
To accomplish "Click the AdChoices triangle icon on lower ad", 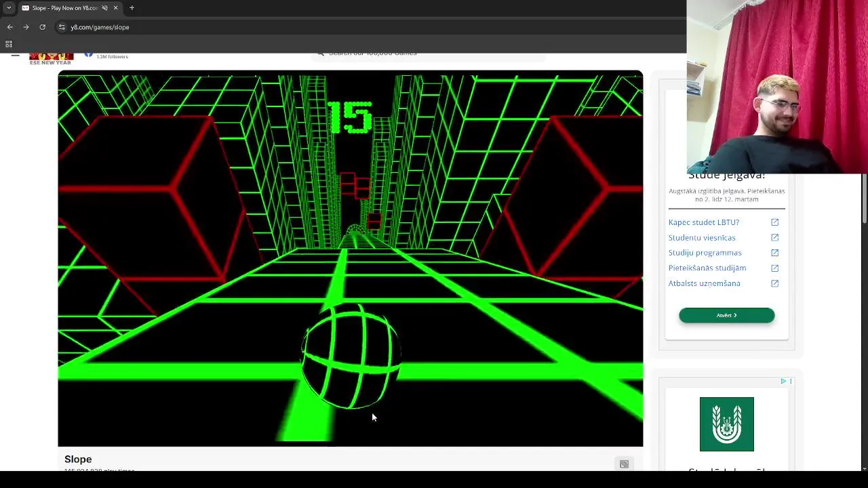I will tap(783, 382).
